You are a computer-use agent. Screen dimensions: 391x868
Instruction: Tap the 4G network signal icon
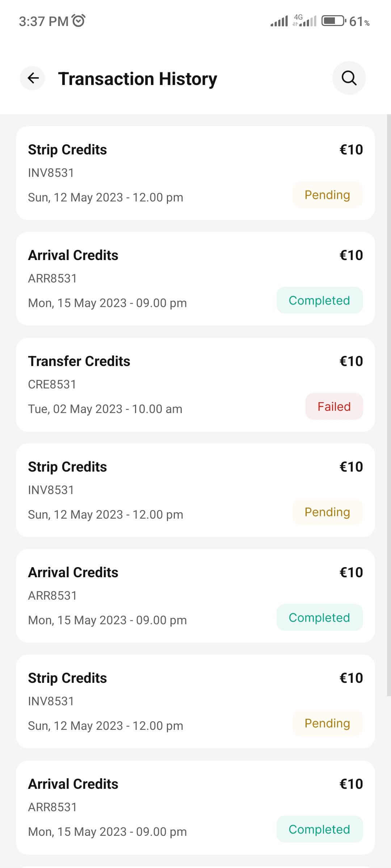pyautogui.click(x=304, y=21)
